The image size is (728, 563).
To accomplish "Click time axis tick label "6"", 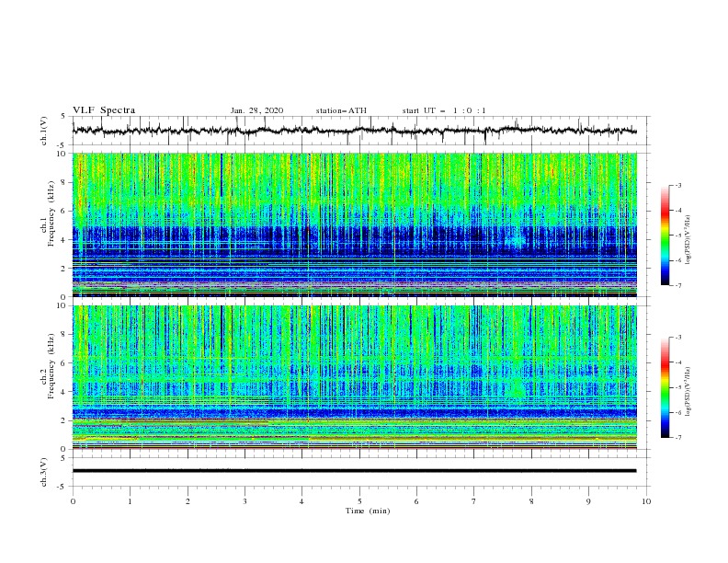I will [416, 501].
